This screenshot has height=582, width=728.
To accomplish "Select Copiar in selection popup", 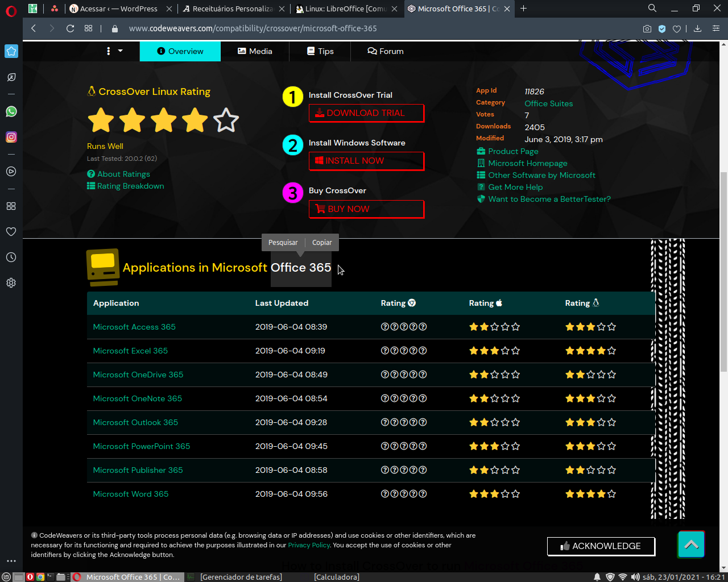I will [322, 243].
